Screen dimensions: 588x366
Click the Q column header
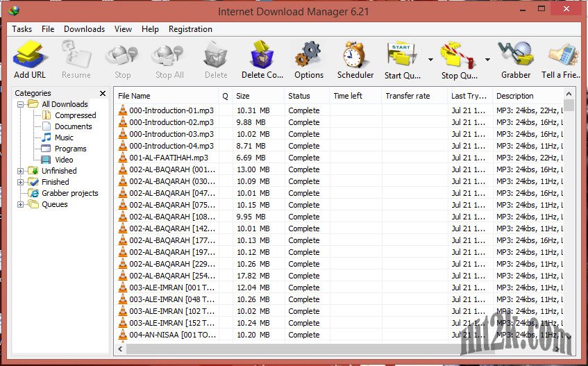(226, 96)
